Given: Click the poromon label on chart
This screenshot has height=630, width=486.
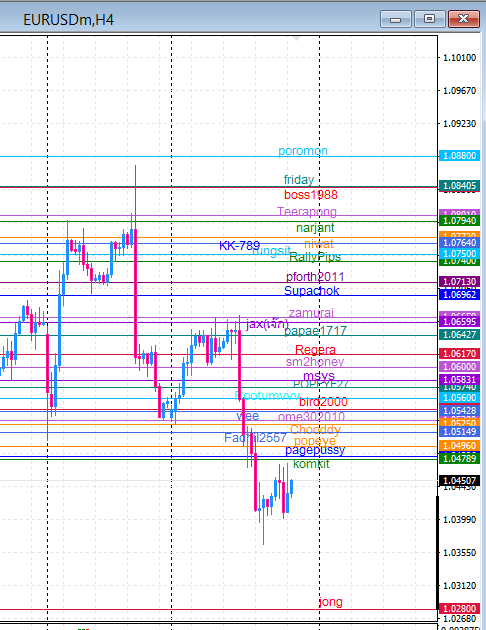Looking at the screenshot, I should click(303, 151).
